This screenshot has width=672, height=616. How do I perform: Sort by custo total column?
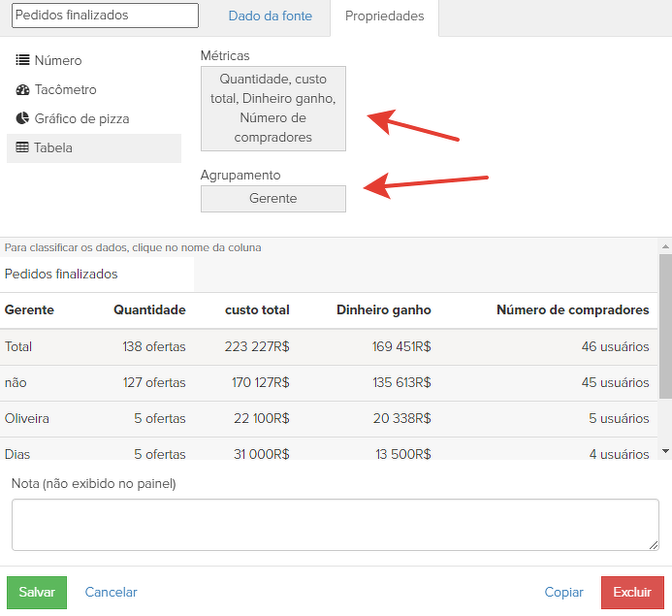click(257, 309)
